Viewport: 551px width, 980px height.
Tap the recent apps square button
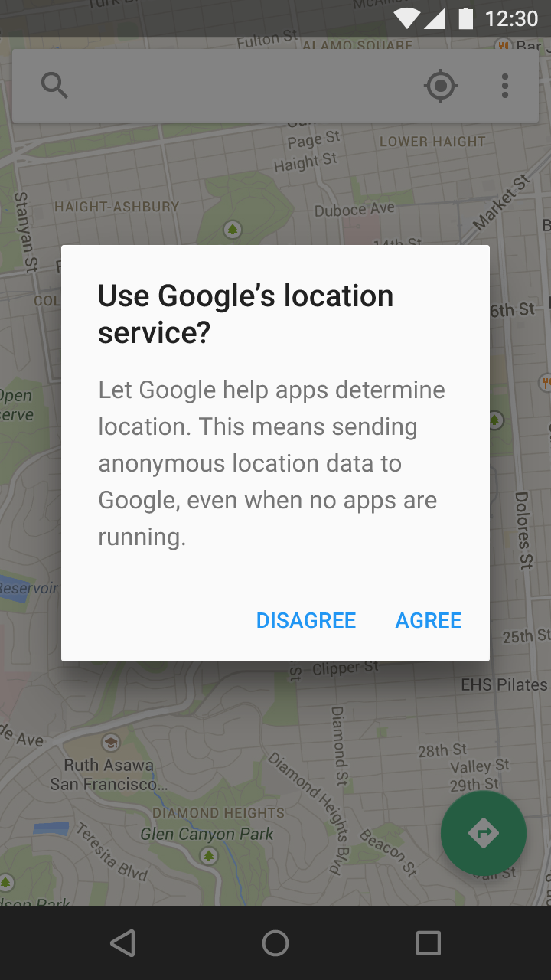click(429, 943)
